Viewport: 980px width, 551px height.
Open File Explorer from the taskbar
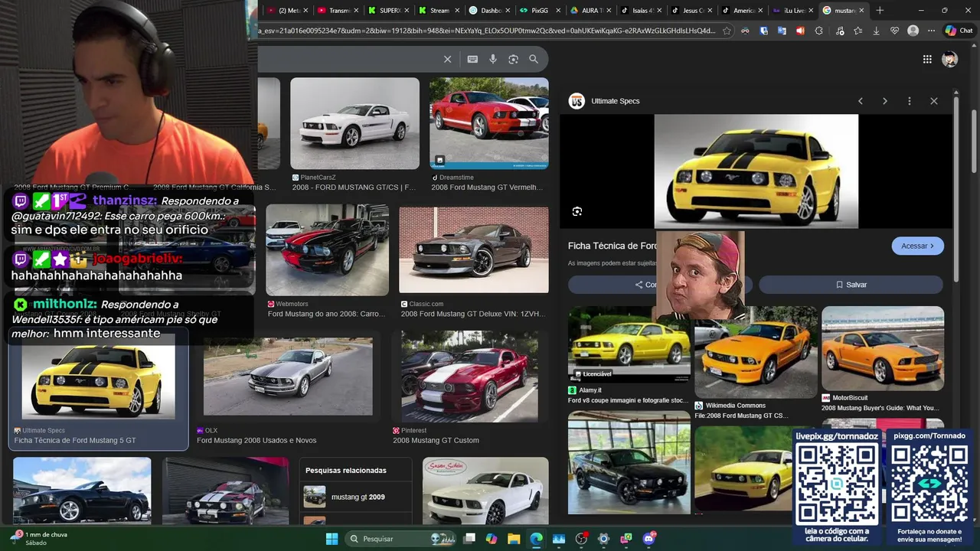tap(514, 539)
